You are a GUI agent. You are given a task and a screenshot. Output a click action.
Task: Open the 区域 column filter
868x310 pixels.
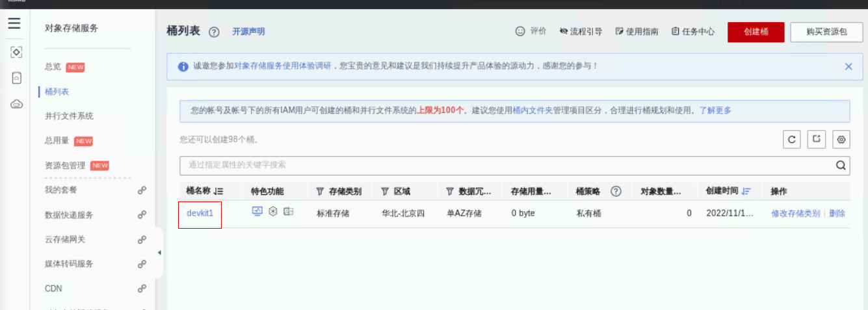pos(385,192)
